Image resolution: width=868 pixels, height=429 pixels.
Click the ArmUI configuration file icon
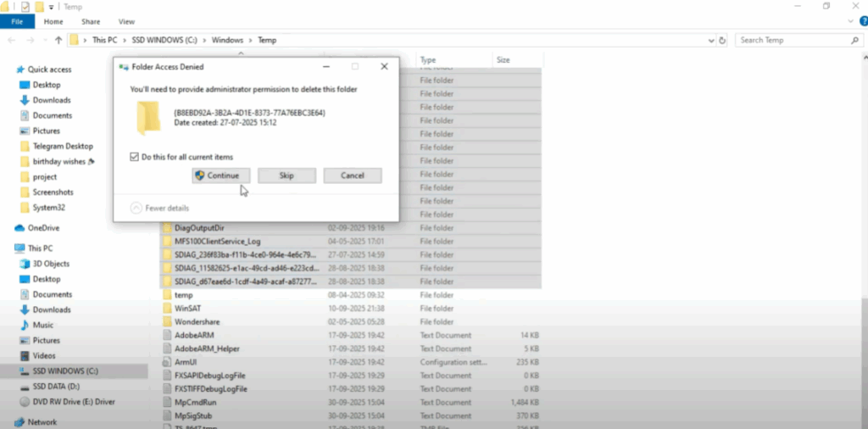(168, 362)
